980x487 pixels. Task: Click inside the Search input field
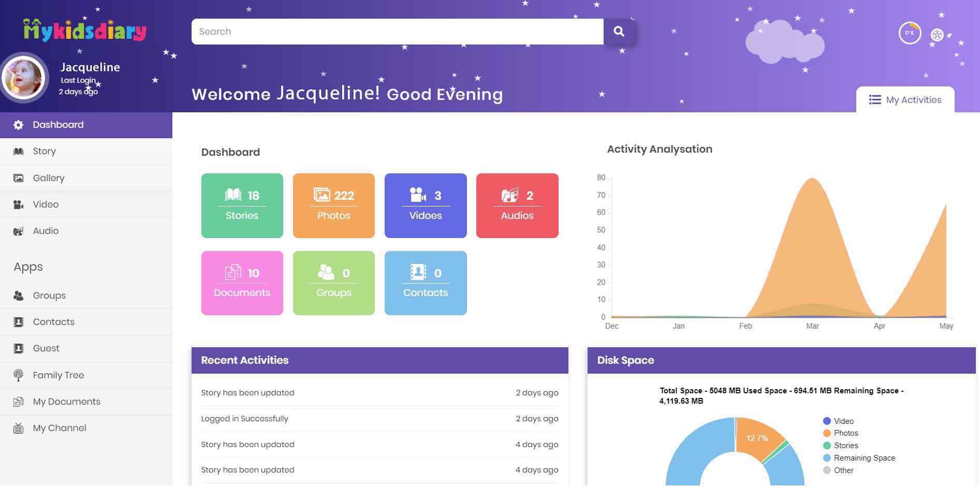click(362, 31)
